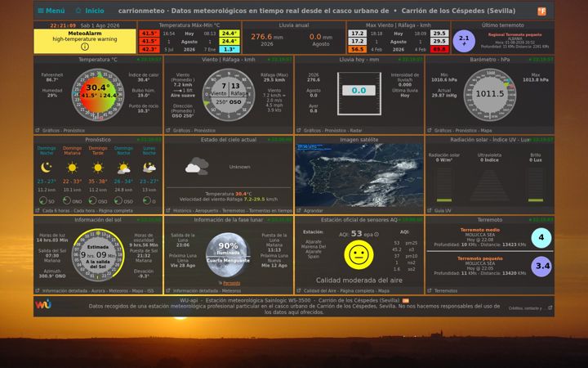Viewport: 588px width, 368px height.
Task: Click the 2.1 last earthquake magnitude circle
Action: pos(464,41)
